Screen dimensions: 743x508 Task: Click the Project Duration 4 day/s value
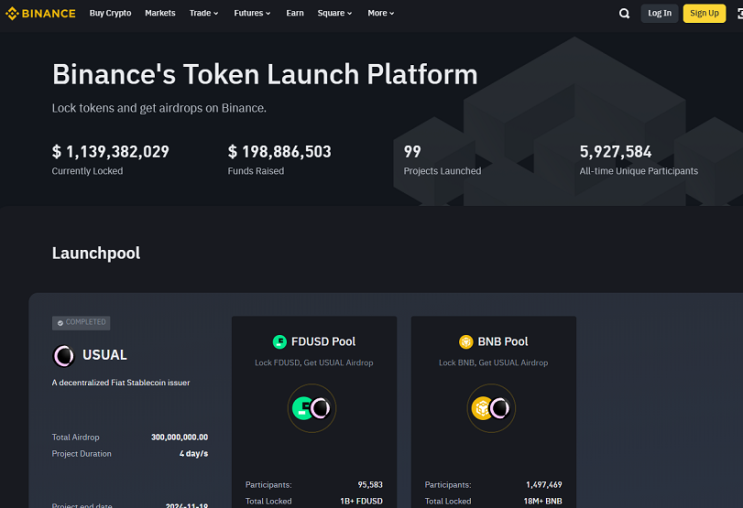194,454
